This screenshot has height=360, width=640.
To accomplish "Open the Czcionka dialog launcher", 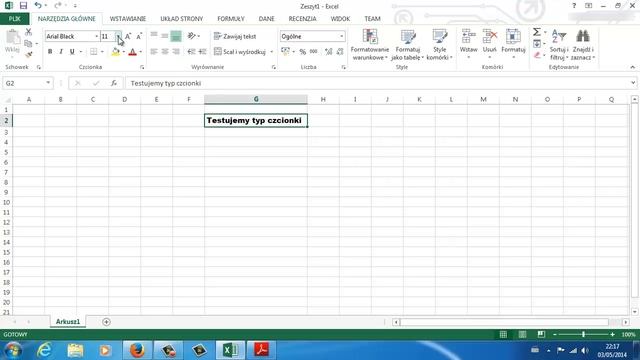I will pyautogui.click(x=142, y=67).
